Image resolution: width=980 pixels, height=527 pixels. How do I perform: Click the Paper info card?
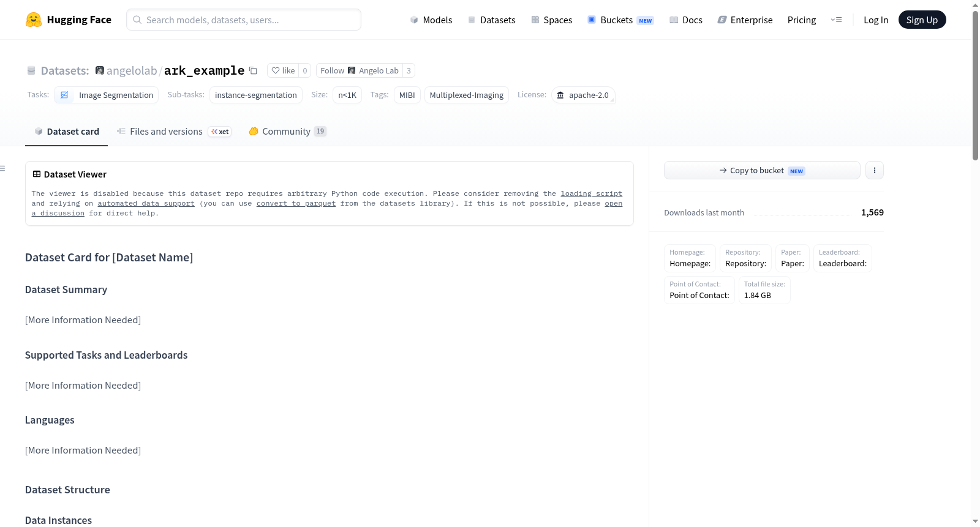click(793, 258)
